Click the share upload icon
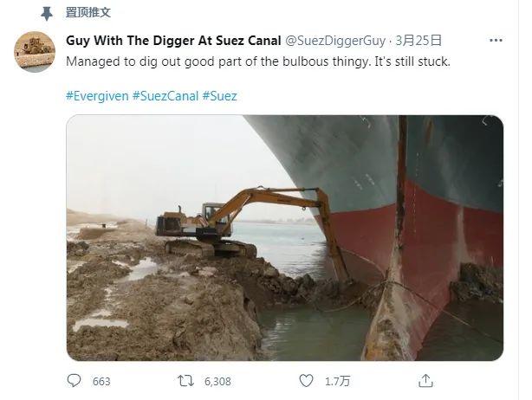Image resolution: width=532 pixels, height=400 pixels. [x=424, y=381]
